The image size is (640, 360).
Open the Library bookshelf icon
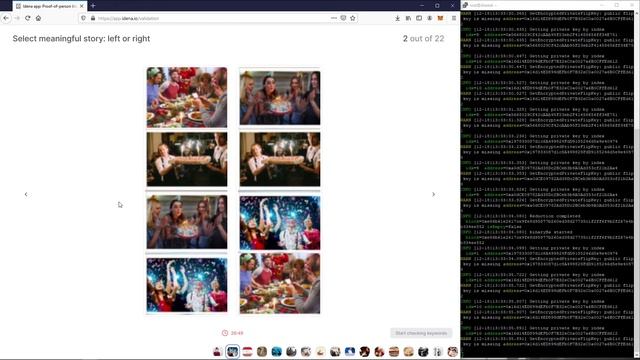(408, 18)
